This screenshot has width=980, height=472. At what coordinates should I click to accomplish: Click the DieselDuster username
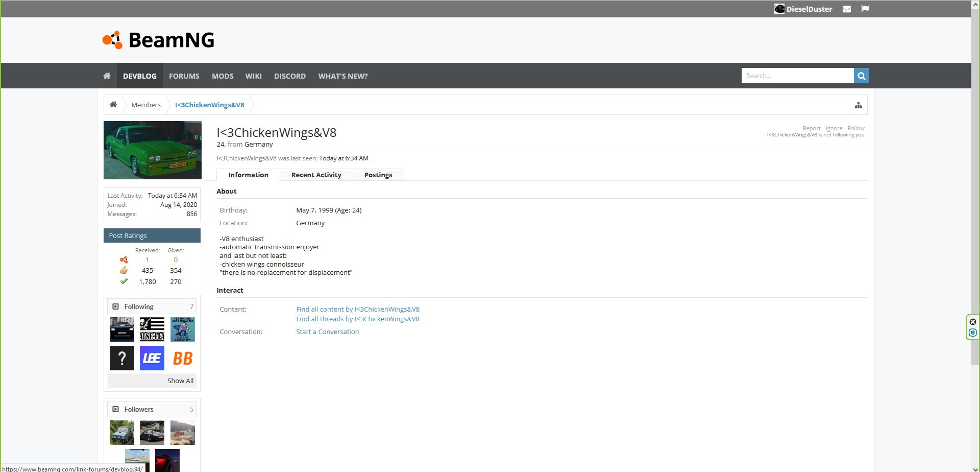pyautogui.click(x=809, y=9)
